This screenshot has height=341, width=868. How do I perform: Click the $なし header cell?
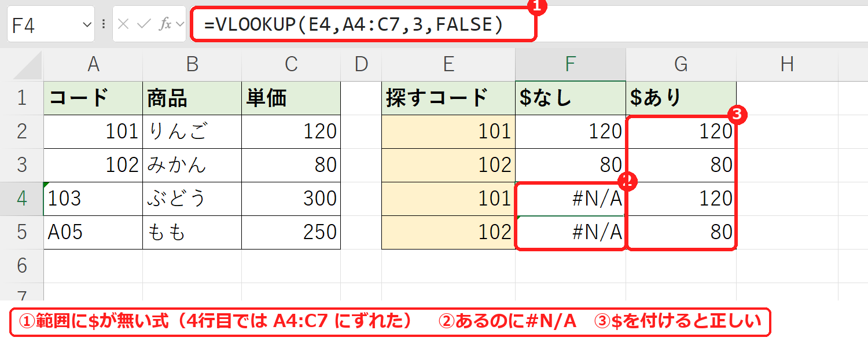(x=571, y=98)
